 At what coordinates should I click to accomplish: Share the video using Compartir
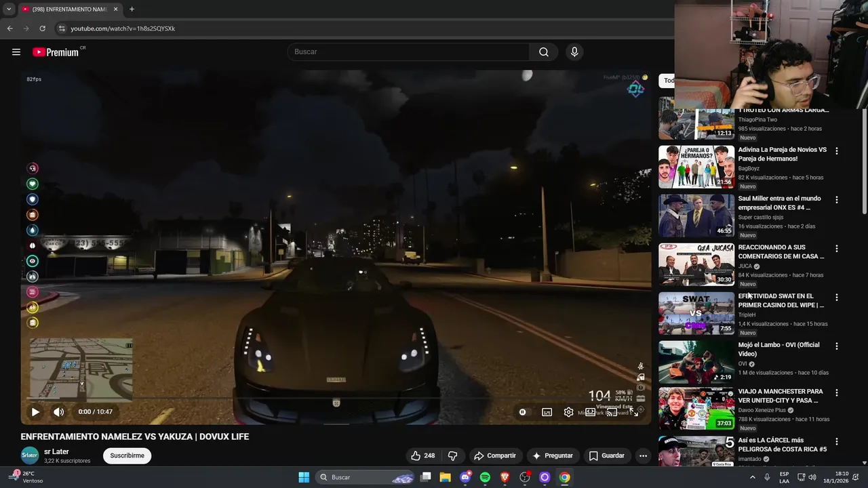pos(495,455)
